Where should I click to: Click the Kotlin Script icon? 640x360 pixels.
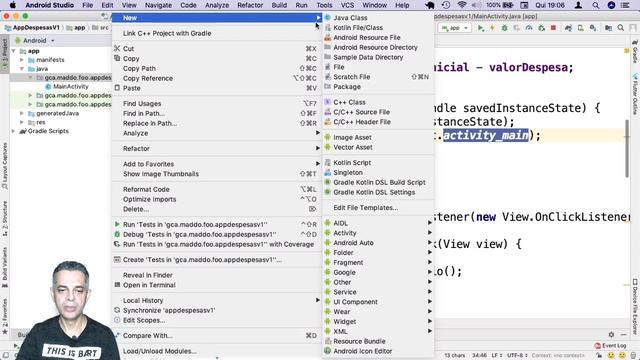tap(327, 162)
